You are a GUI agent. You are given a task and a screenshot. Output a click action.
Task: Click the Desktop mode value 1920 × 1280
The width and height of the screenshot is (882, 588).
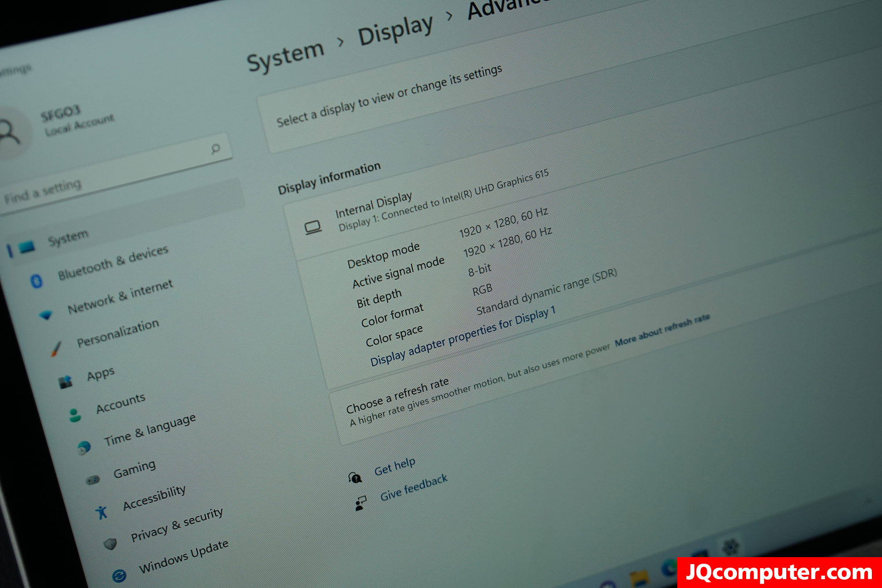(504, 222)
